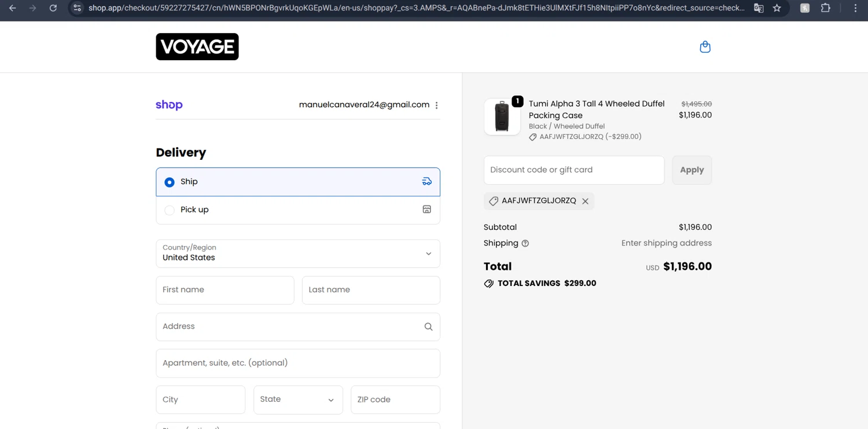Image resolution: width=868 pixels, height=429 pixels.
Task: Click the email manuelcanaveral24@gmail.com
Action: pyautogui.click(x=364, y=105)
